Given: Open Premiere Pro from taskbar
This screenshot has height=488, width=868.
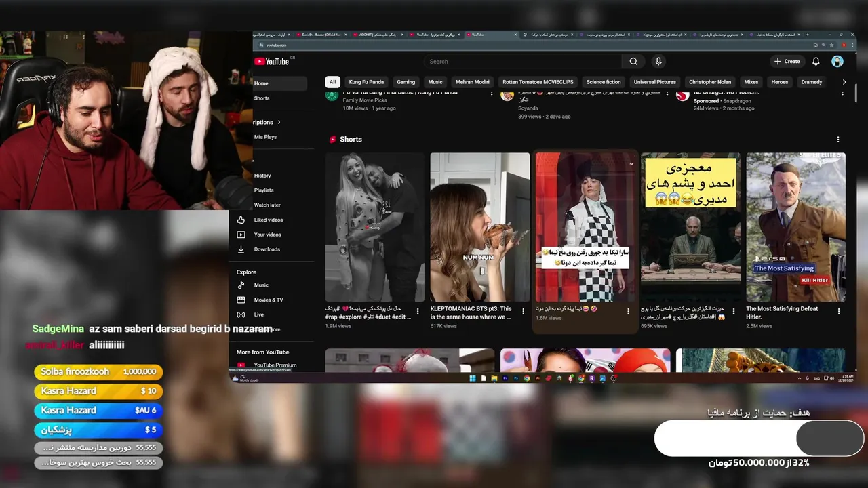Looking at the screenshot, I should [505, 378].
